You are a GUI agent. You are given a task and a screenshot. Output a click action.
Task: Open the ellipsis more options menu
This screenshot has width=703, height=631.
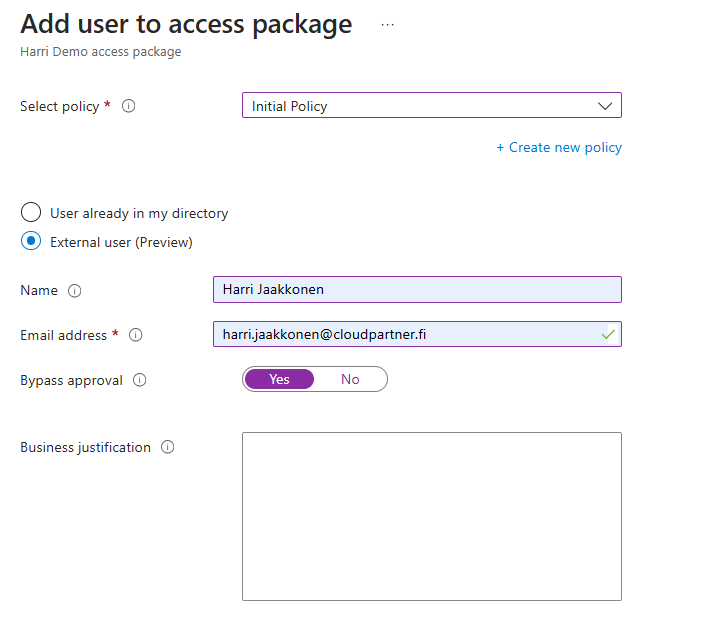click(x=388, y=25)
